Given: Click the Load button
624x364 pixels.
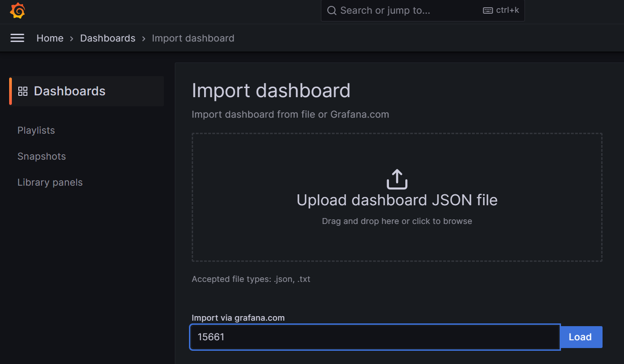Looking at the screenshot, I should click(580, 337).
